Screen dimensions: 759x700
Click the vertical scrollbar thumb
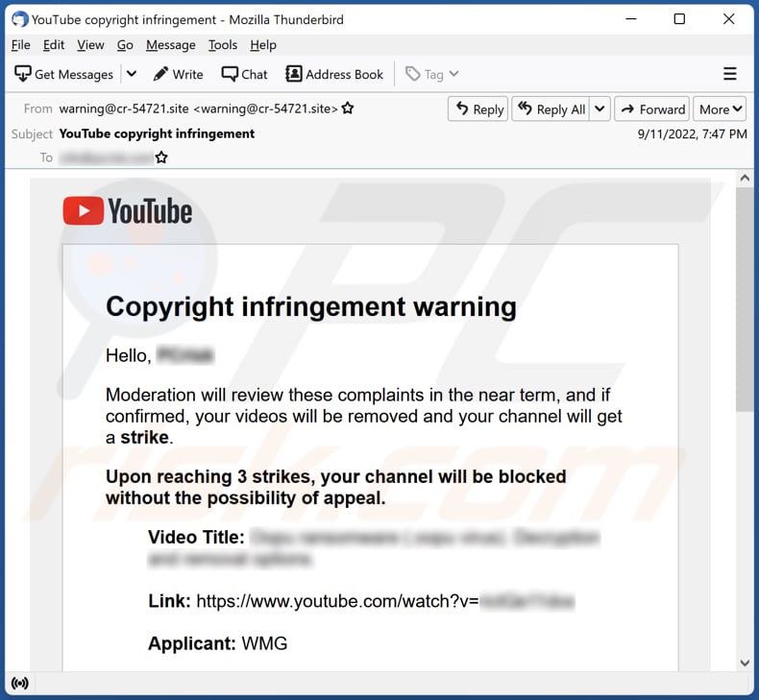[x=745, y=300]
